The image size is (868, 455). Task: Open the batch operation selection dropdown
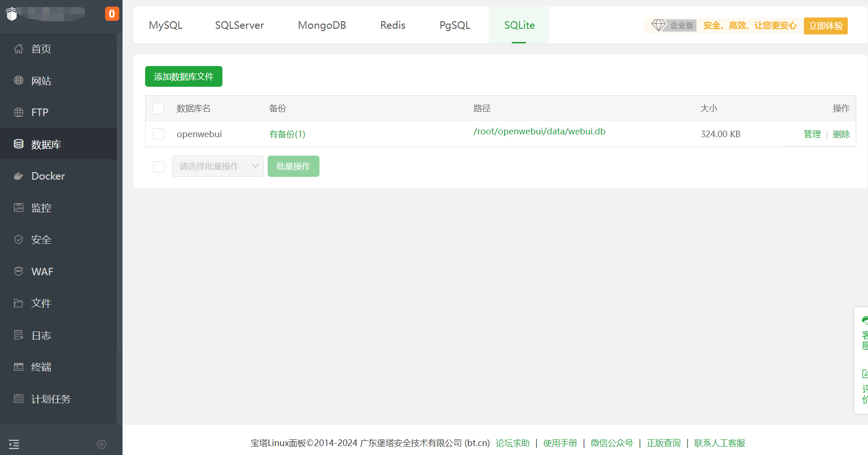coord(218,166)
